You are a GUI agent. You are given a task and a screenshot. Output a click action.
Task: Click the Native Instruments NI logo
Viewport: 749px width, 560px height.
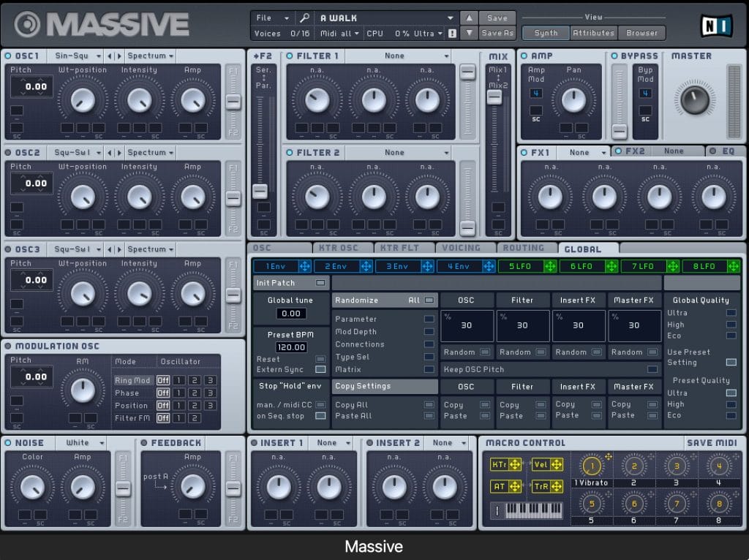(716, 26)
